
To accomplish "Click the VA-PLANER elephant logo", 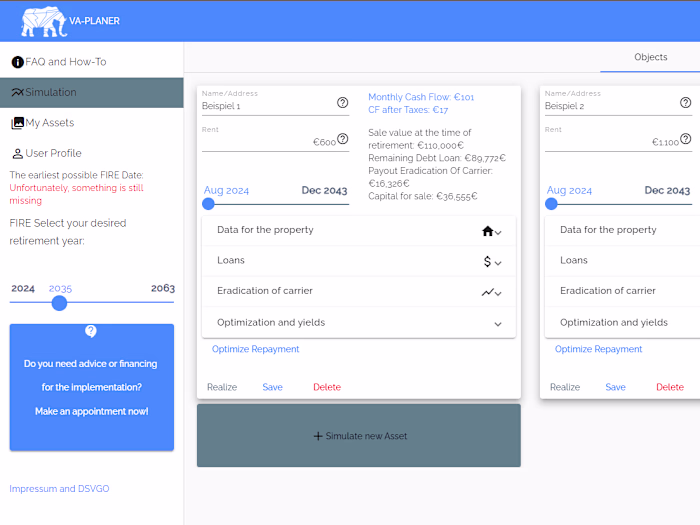I will (x=44, y=21).
